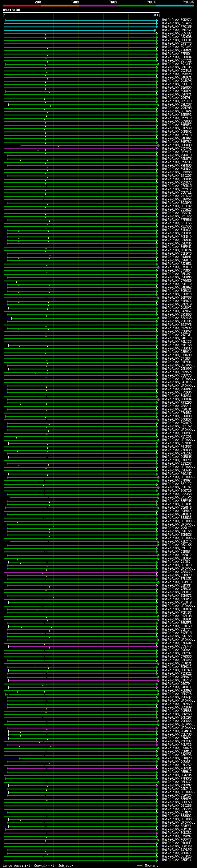Select hit label UniRef100_B7BFY1

tap(177, 460)
